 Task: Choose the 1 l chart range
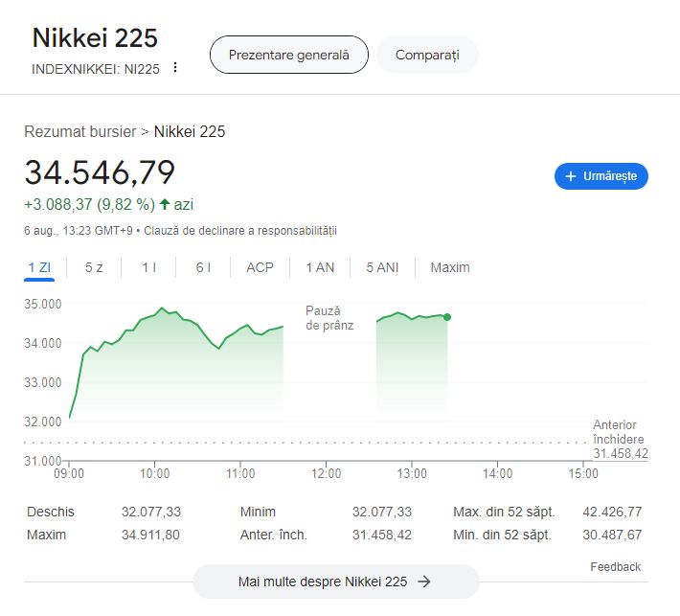click(x=148, y=267)
